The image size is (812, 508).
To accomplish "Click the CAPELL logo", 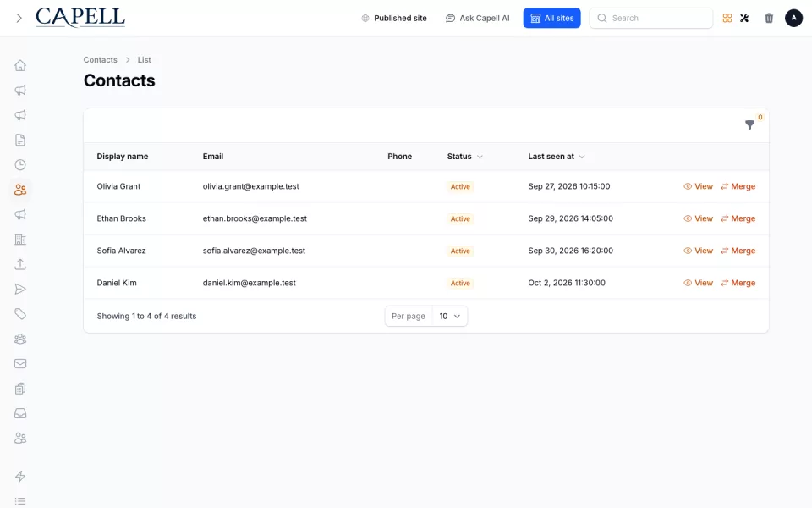I will [x=80, y=18].
